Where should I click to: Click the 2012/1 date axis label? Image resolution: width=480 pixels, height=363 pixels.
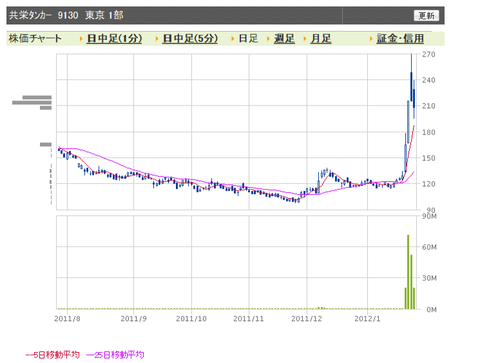[x=367, y=319]
